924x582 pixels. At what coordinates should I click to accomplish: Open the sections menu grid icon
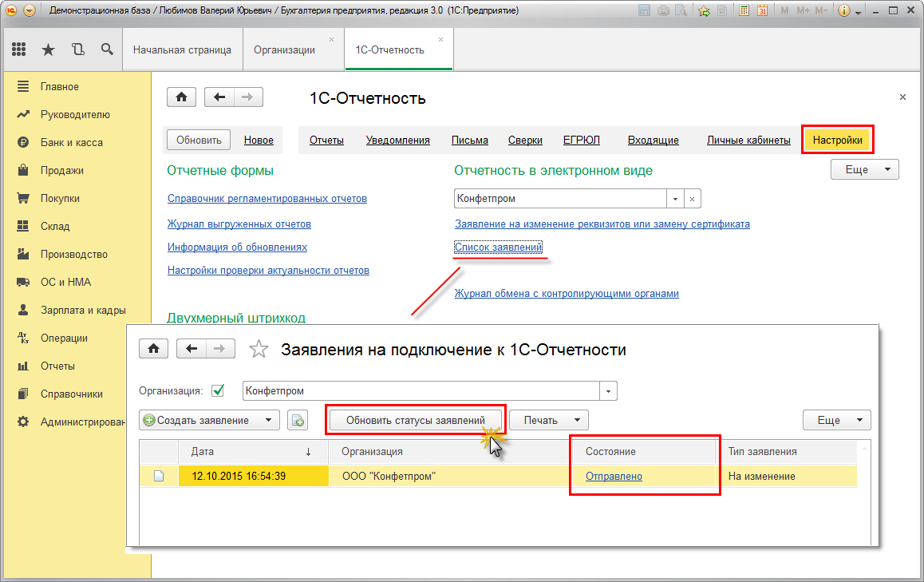pyautogui.click(x=19, y=49)
